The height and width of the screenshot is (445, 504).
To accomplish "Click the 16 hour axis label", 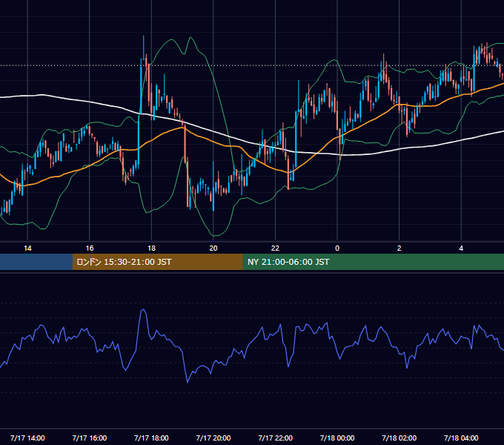I will [x=90, y=248].
